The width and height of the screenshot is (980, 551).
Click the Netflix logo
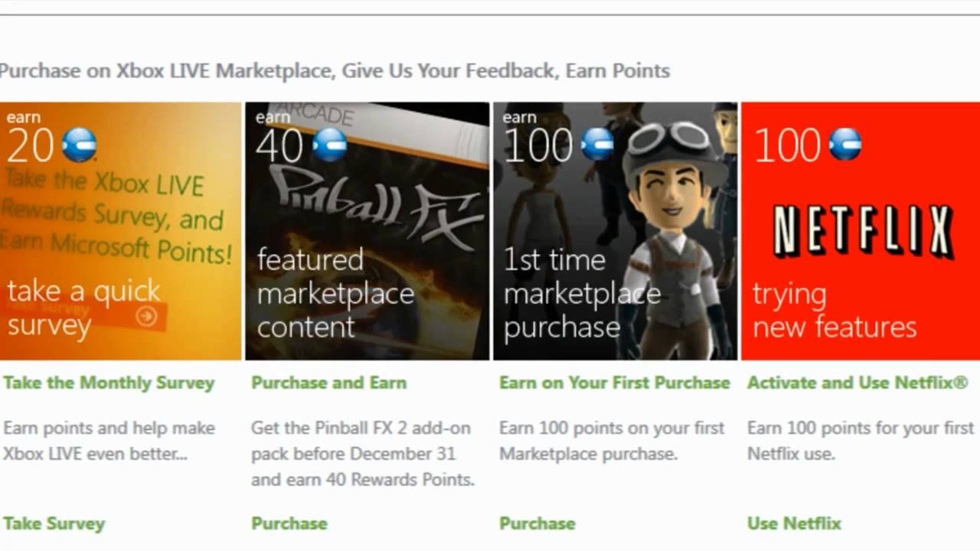click(861, 231)
